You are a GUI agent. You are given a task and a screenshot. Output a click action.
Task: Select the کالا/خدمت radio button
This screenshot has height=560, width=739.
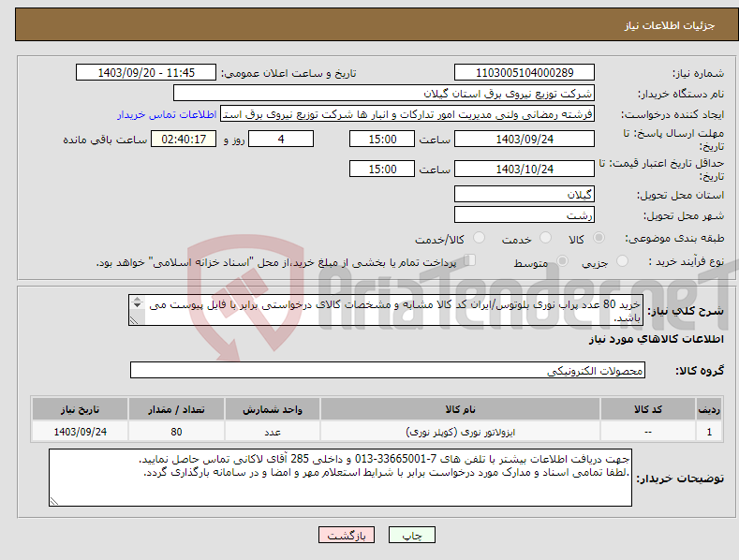point(479,238)
